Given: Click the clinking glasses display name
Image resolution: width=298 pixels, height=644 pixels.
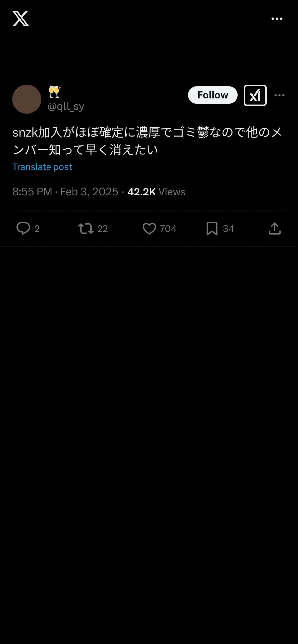Looking at the screenshot, I should pos(55,92).
